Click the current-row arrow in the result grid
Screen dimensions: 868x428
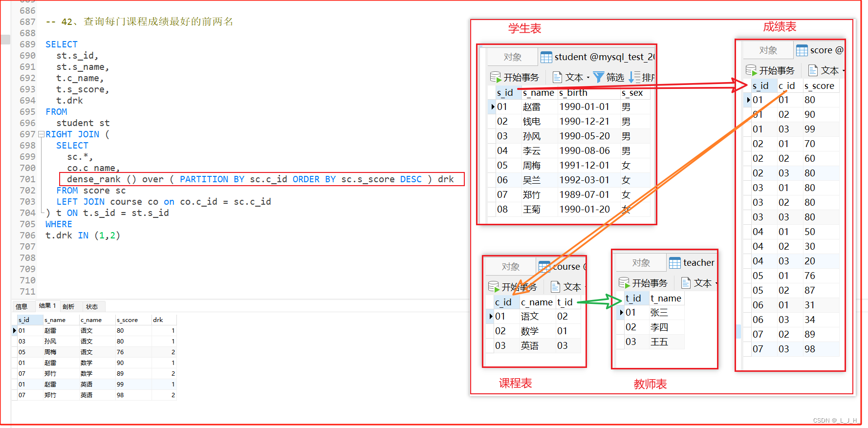point(14,331)
